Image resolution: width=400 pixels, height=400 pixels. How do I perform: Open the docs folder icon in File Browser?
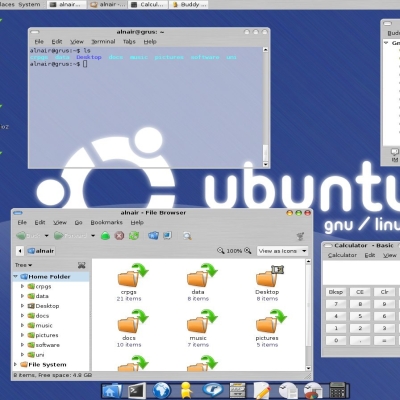(x=133, y=321)
